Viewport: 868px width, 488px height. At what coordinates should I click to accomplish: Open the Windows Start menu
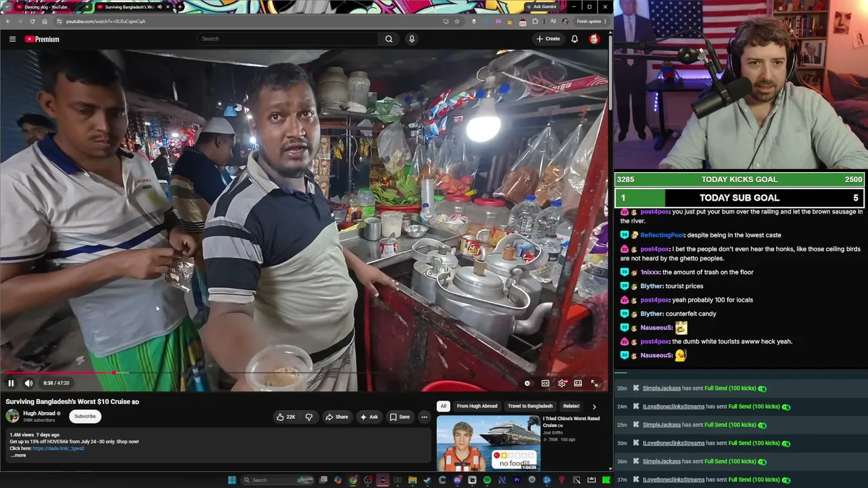[x=232, y=480]
